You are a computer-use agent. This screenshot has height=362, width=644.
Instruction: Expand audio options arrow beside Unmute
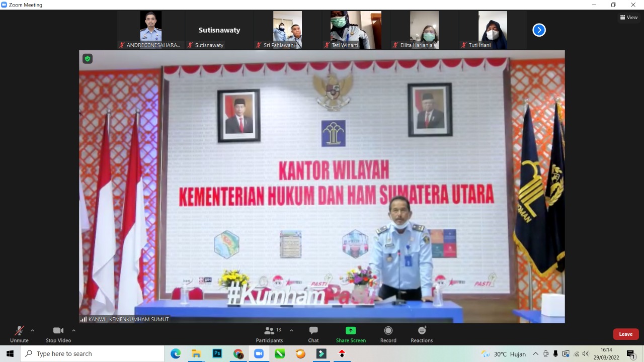33,330
